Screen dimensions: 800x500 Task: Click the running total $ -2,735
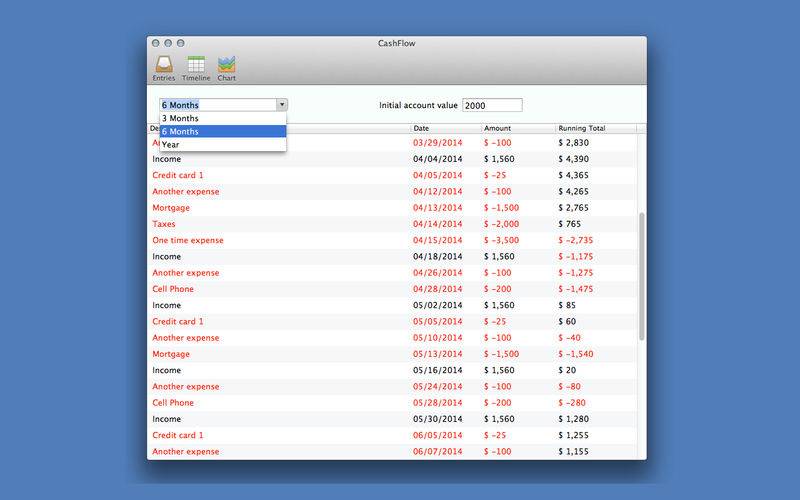pyautogui.click(x=576, y=240)
